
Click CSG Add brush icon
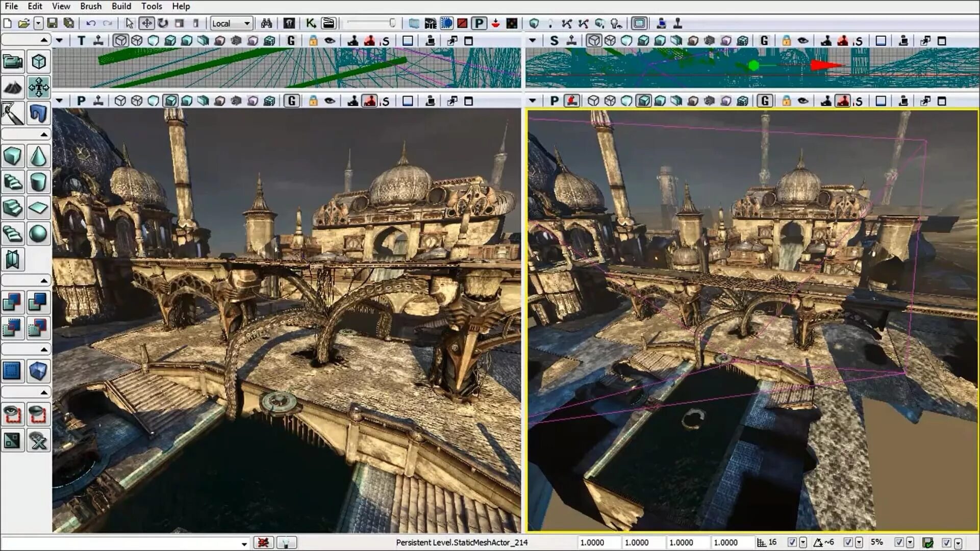(12, 302)
